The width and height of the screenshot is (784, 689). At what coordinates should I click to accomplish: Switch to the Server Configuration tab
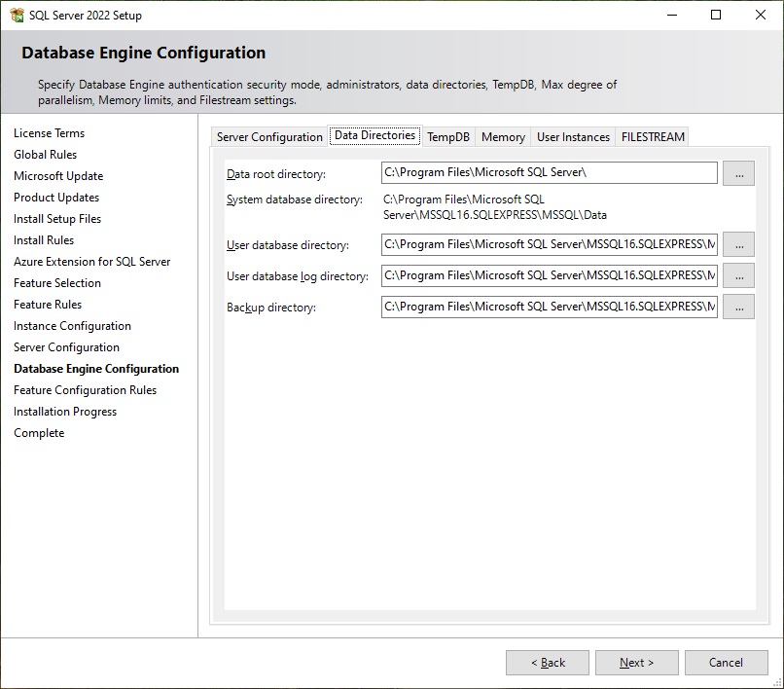(269, 137)
